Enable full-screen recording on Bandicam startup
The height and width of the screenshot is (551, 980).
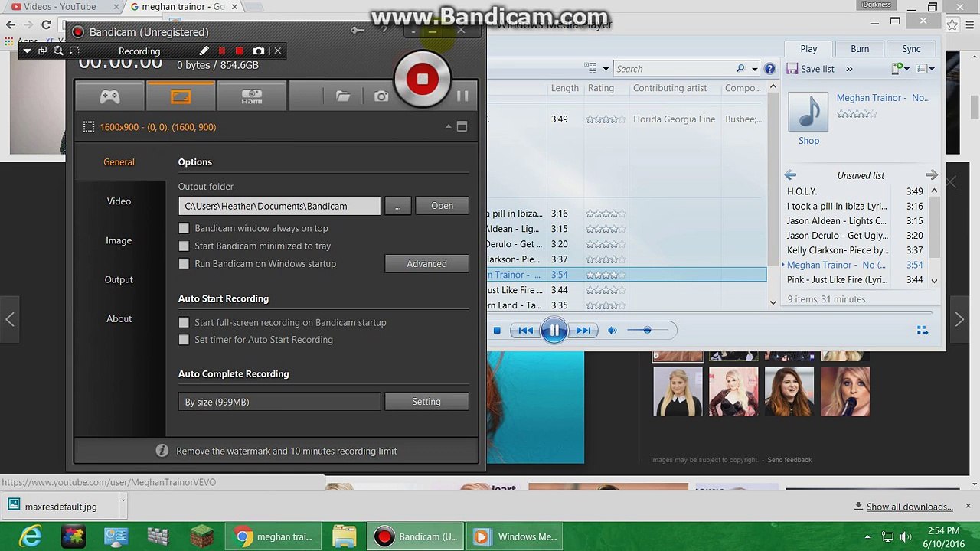coord(184,322)
